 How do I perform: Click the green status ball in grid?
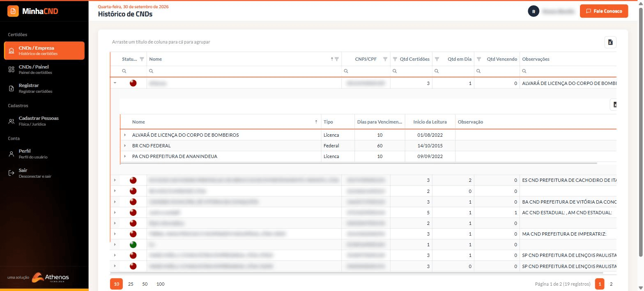133,245
